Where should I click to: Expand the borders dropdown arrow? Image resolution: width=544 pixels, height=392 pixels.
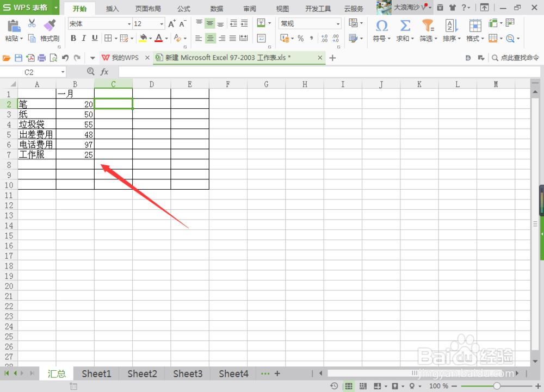[x=116, y=39]
